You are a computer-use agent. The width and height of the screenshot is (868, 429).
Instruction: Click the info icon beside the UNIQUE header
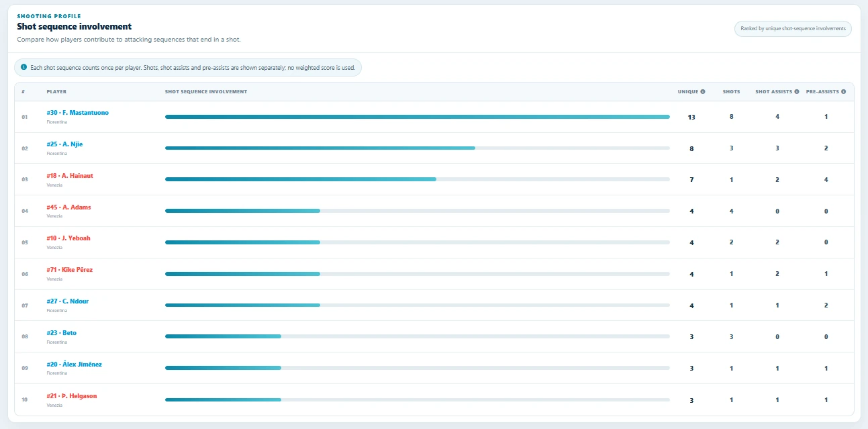(x=703, y=91)
